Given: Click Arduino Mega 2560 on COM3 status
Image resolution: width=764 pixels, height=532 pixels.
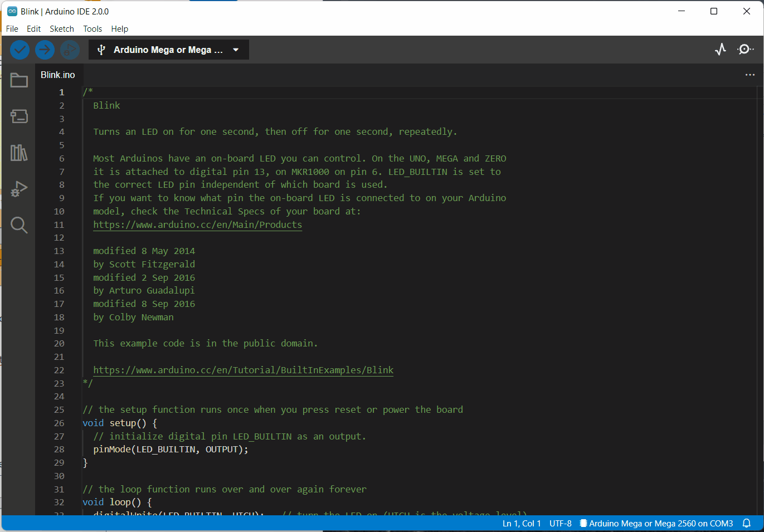Looking at the screenshot, I should (656, 524).
